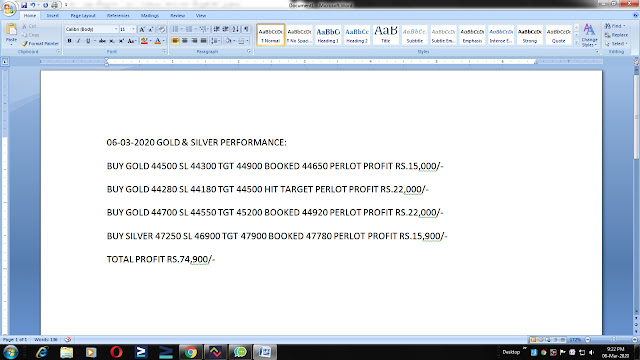Click the Shrink Font icon

click(x=151, y=29)
